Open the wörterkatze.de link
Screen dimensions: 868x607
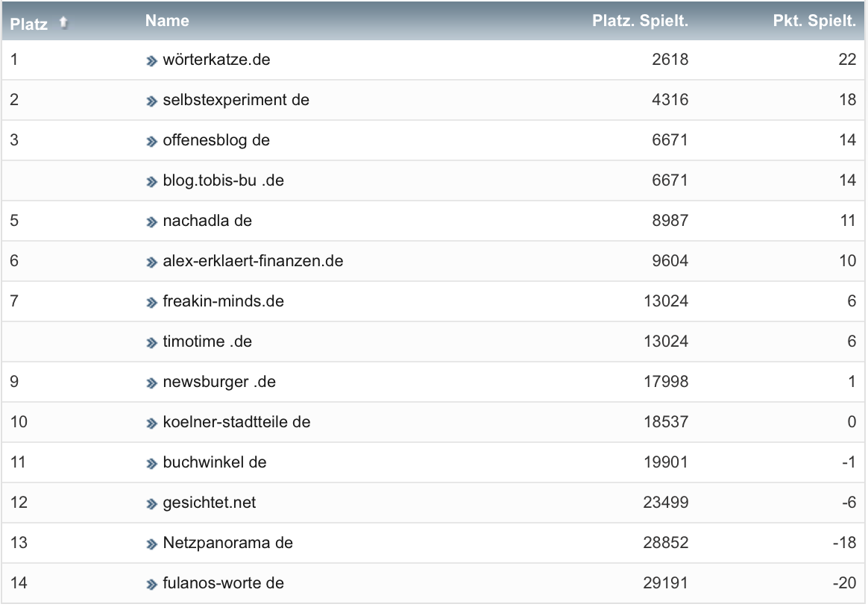(216, 60)
